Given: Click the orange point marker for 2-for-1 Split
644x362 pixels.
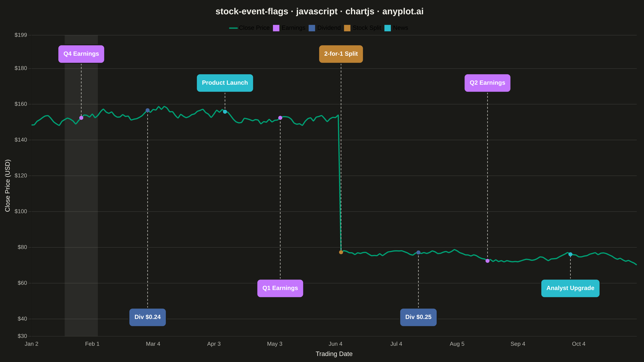Looking at the screenshot, I should [x=341, y=252].
